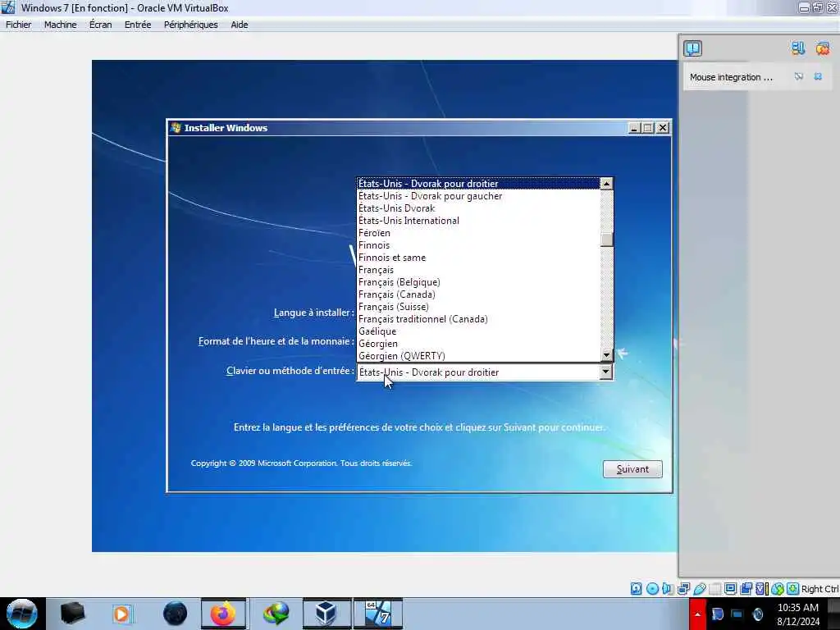Open the Machine menu
Screen dimensions: 840x630
click(x=61, y=25)
